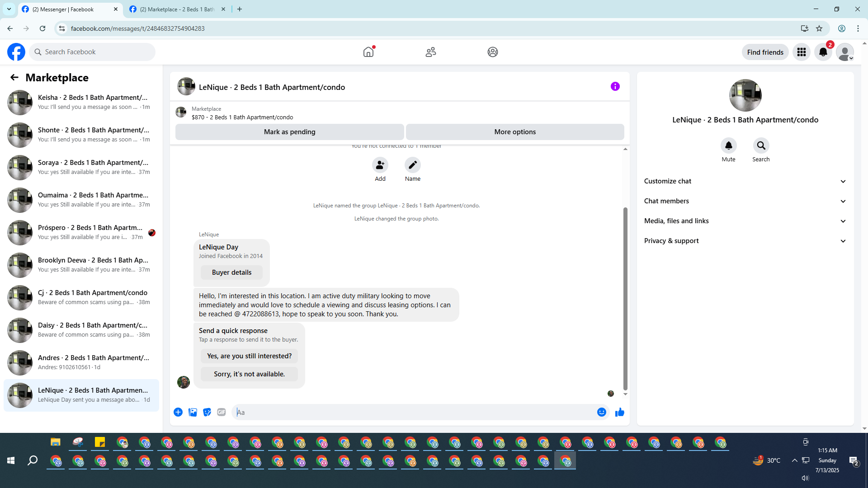Open the sticker chooser icon

coord(207,412)
